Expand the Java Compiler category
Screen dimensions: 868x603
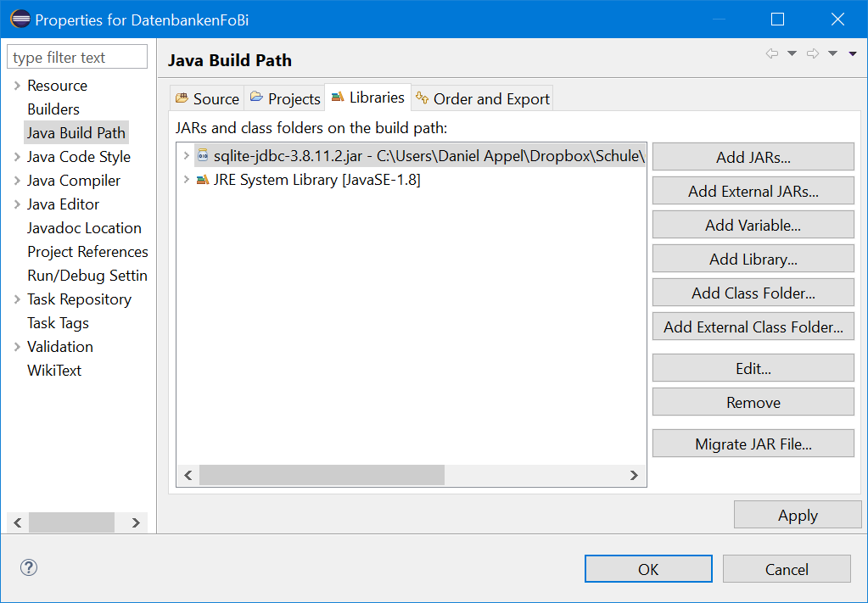pos(17,181)
